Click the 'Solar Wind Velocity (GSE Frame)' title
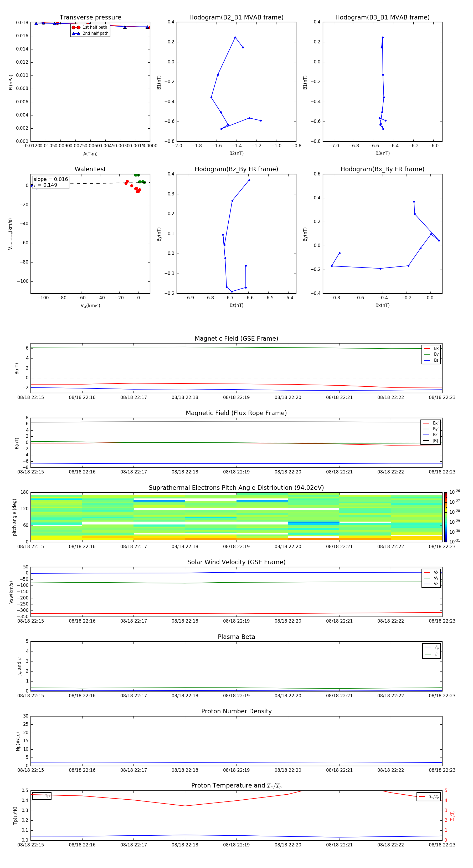The height and width of the screenshot is (868, 473). pyautogui.click(x=236, y=562)
